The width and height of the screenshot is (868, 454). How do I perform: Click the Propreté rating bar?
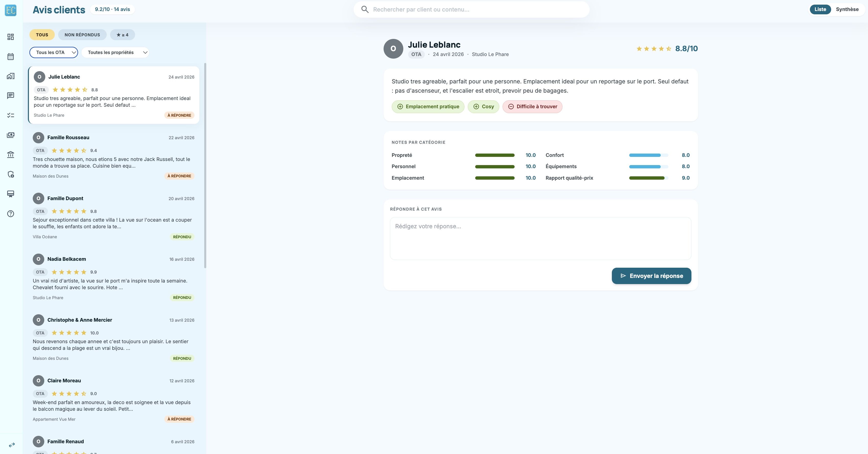click(495, 155)
